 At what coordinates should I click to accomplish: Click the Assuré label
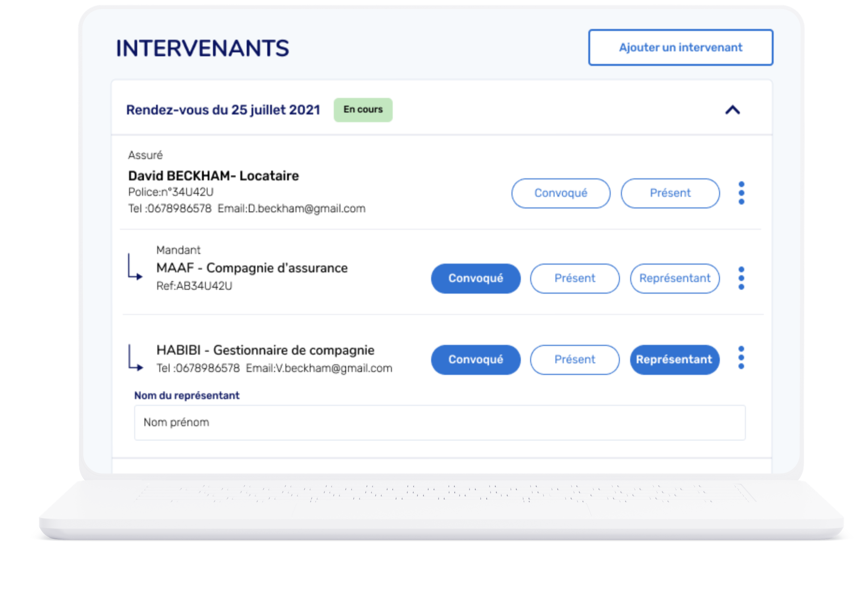click(x=146, y=155)
